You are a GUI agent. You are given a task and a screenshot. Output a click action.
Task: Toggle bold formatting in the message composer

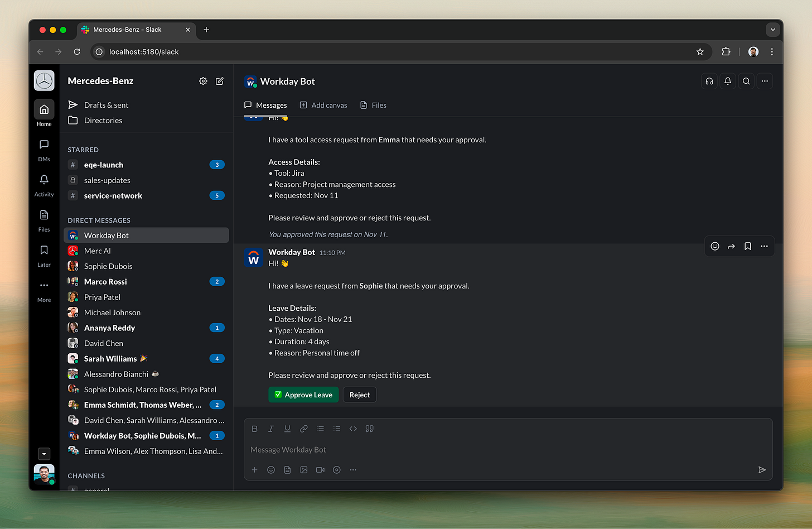pyautogui.click(x=254, y=429)
